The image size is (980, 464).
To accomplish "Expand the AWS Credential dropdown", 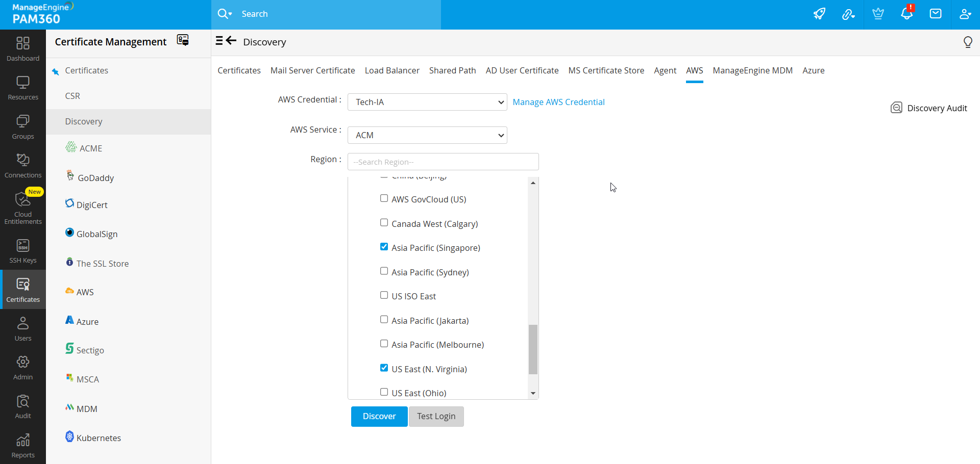I will [x=427, y=102].
